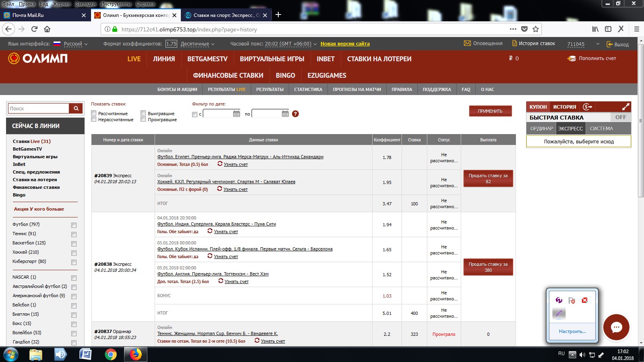
Task: Open the cashout dollar icon tab
Action: click(588, 107)
